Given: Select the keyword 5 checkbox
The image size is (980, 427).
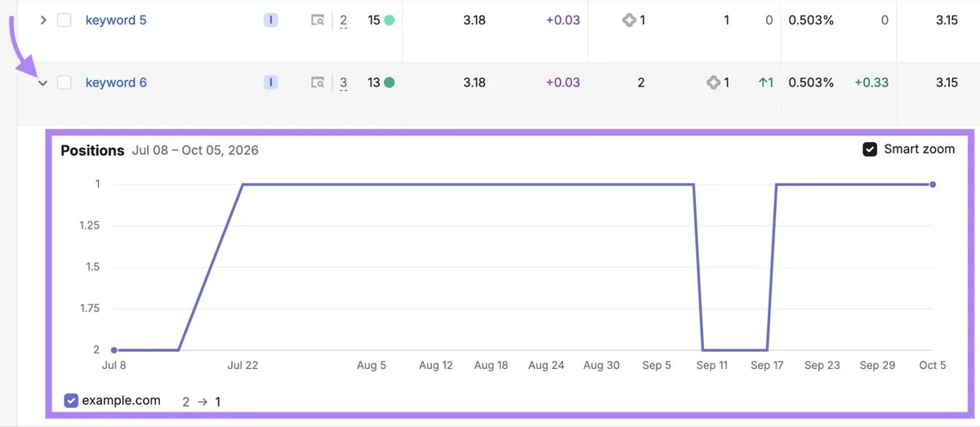Looking at the screenshot, I should [64, 20].
